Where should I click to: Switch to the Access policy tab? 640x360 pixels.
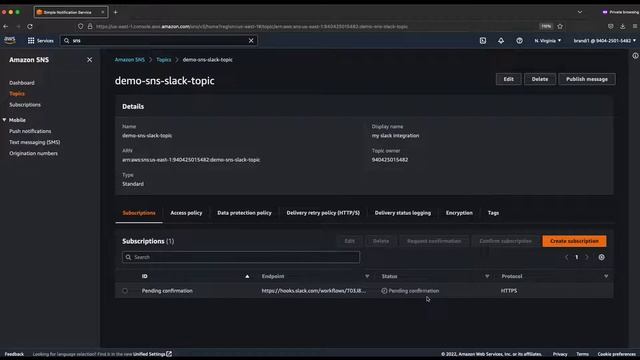[186, 213]
